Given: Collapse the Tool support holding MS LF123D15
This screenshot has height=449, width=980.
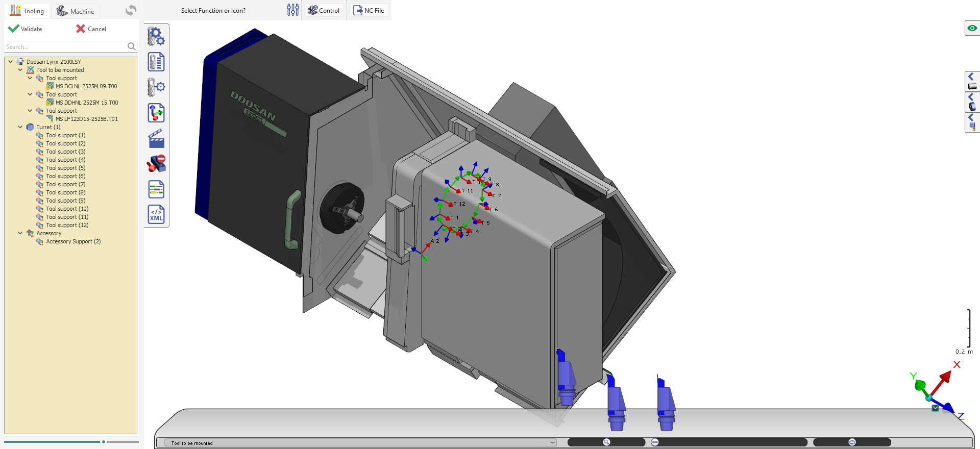Looking at the screenshot, I should pos(30,111).
